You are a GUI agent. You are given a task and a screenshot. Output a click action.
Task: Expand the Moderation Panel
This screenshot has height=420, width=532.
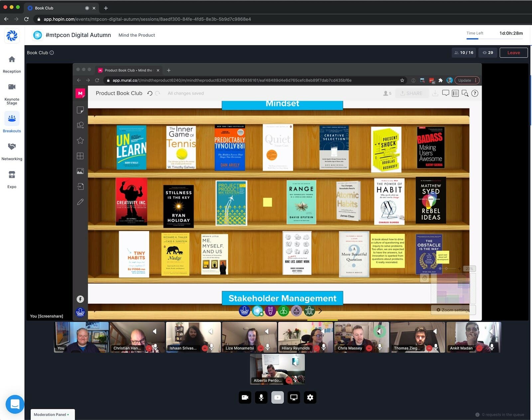point(52,414)
